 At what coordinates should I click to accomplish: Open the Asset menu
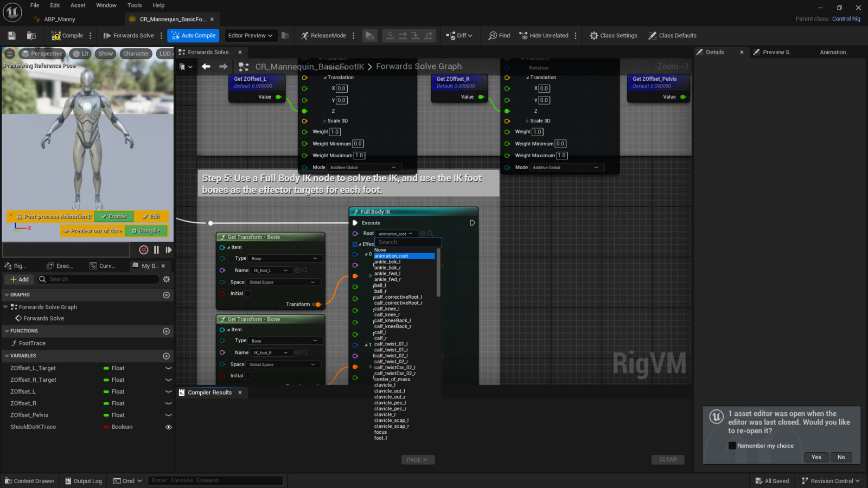tap(78, 5)
